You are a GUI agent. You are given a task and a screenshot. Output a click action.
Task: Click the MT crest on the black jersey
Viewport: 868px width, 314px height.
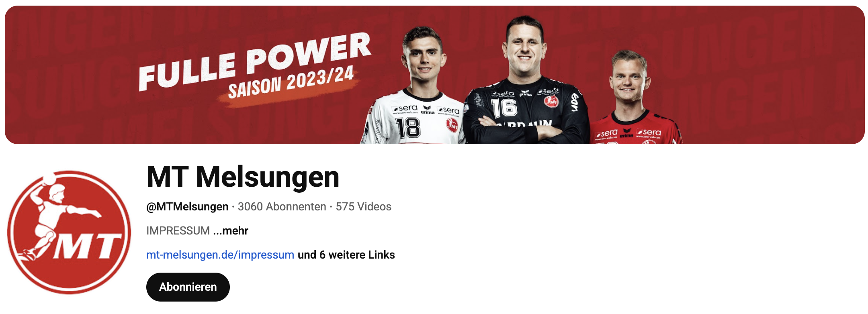[x=551, y=101]
